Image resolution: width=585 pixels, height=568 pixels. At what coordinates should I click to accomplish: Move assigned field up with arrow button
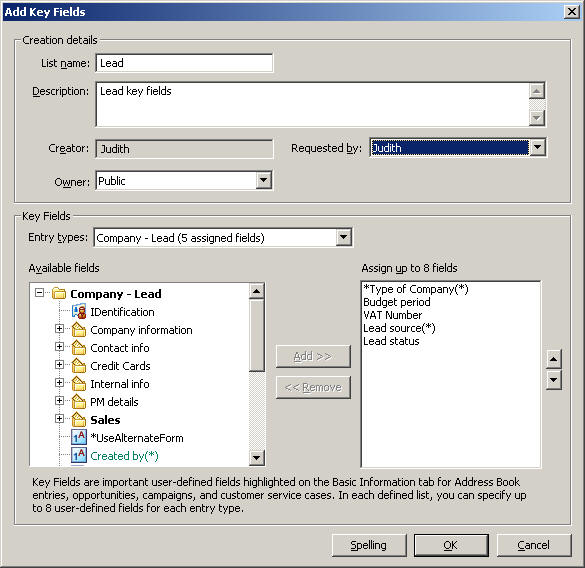tap(554, 359)
